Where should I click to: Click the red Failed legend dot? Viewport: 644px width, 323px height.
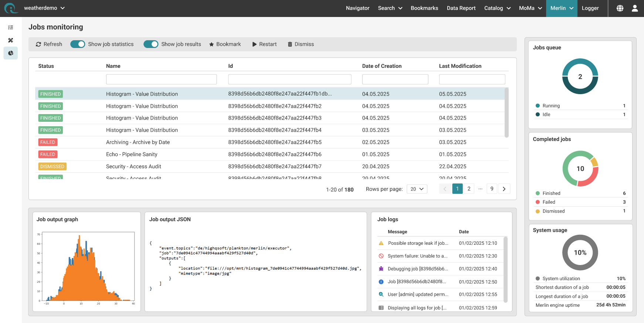(538, 202)
